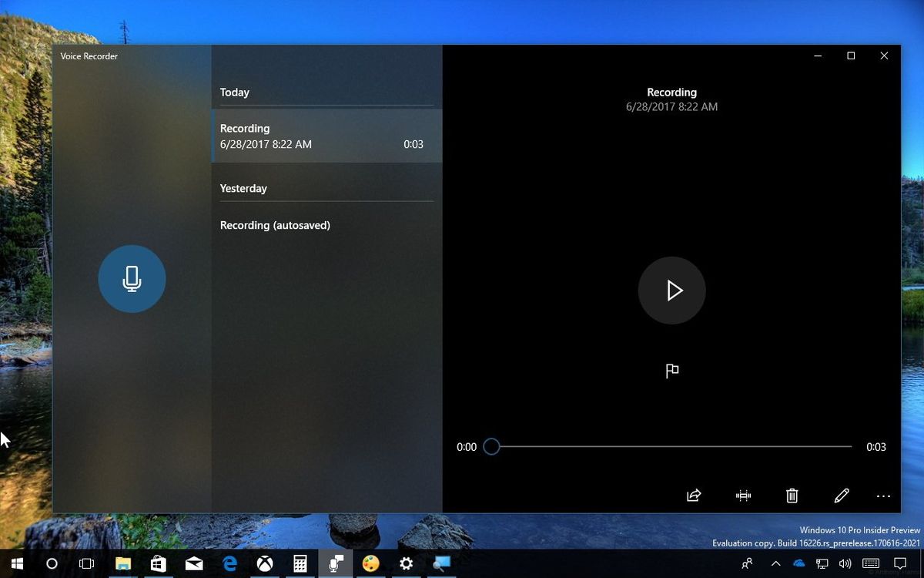Viewport: 924px width, 578px height.
Task: Select today's 8:22 AM recording in the list
Action: (323, 136)
